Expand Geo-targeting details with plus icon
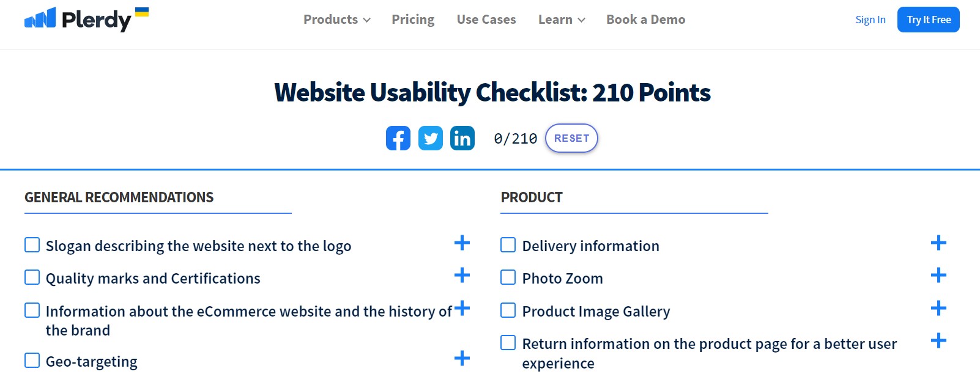980x374 pixels. tap(462, 358)
